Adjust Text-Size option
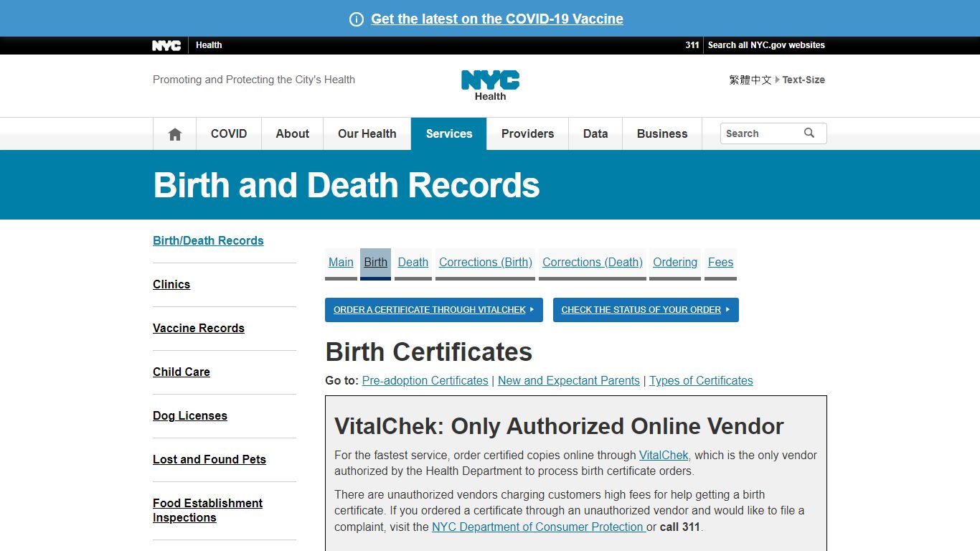The image size is (980, 551). pyautogui.click(x=803, y=80)
